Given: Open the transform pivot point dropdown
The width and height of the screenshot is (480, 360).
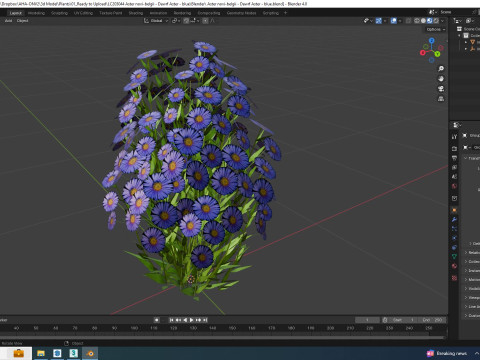Looking at the screenshot, I should [176, 21].
